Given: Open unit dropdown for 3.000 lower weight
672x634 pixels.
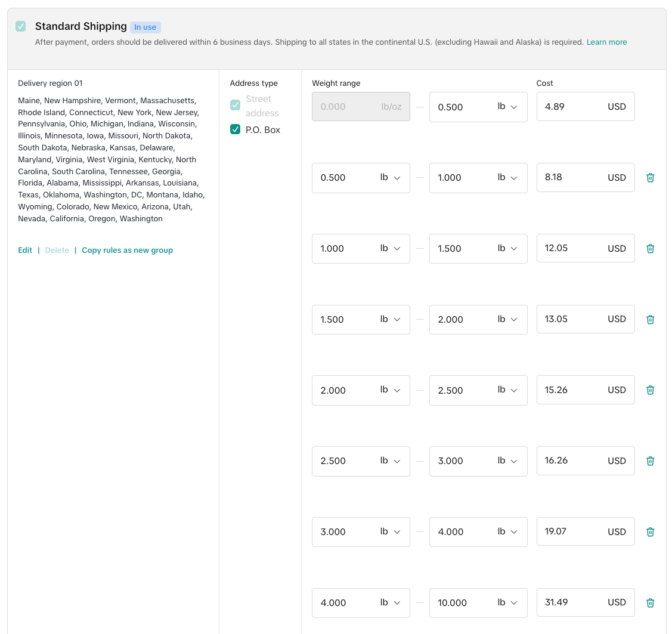Looking at the screenshot, I should (x=390, y=532).
